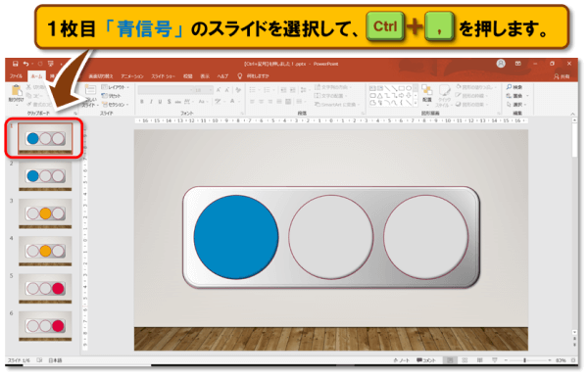Toggle Underline formatting
This screenshot has height=377, width=588.
point(160,102)
